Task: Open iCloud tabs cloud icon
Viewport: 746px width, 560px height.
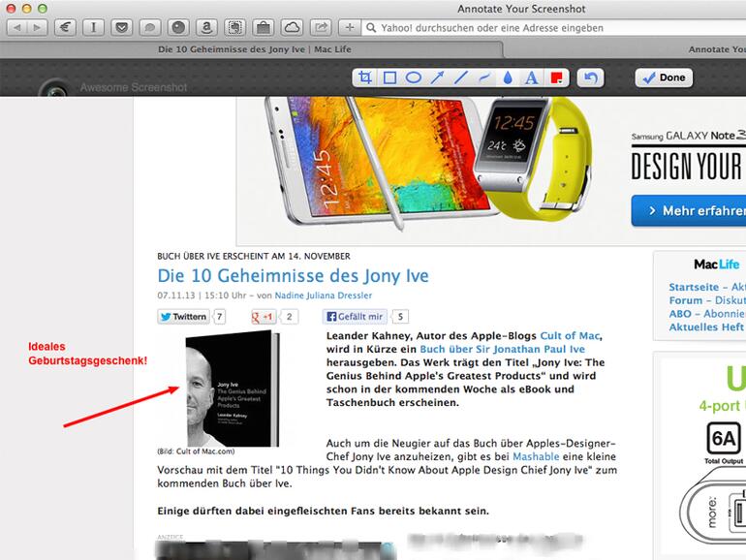Action: [292, 27]
